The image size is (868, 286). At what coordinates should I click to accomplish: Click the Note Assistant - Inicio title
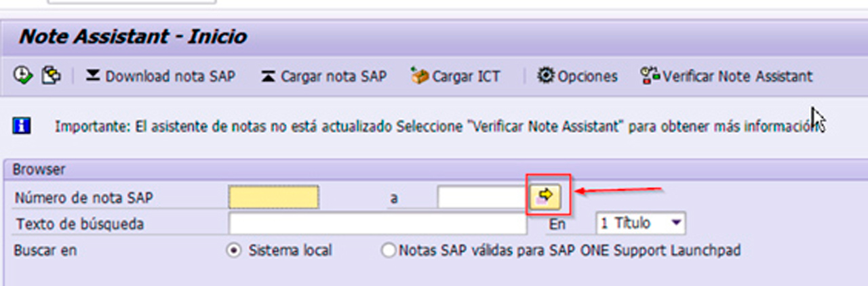point(133,37)
